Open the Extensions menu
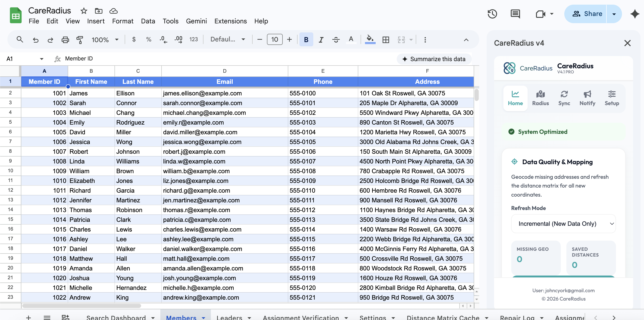Image resolution: width=644 pixels, height=320 pixels. pyautogui.click(x=231, y=21)
